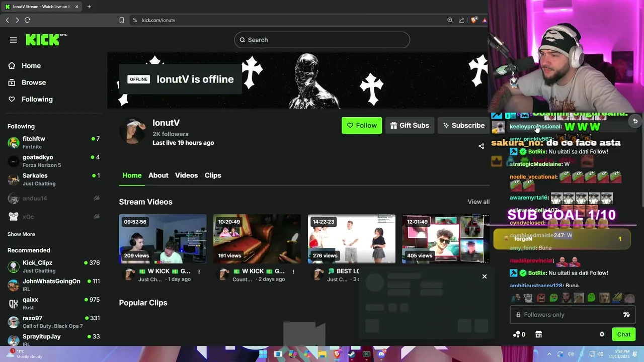
Task: Go back in the browser
Action: point(7,20)
